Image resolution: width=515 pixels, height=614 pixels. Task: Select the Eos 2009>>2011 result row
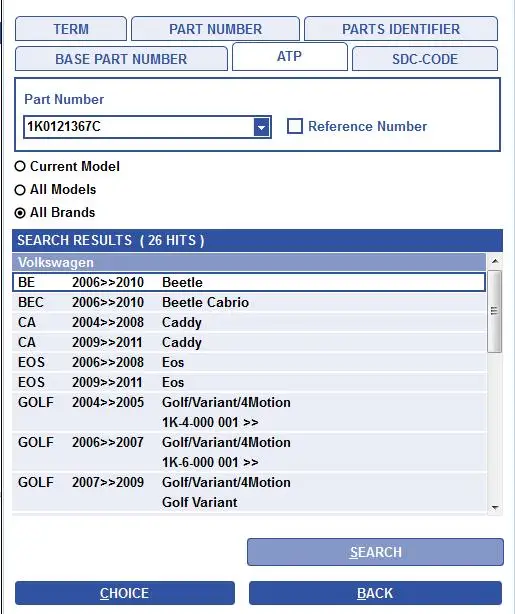(x=249, y=382)
